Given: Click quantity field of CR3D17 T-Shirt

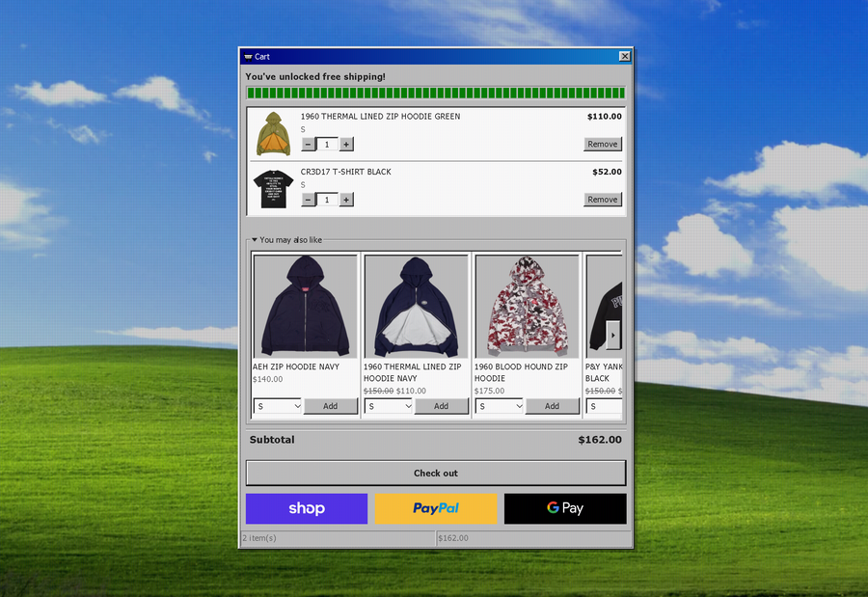Looking at the screenshot, I should [327, 200].
